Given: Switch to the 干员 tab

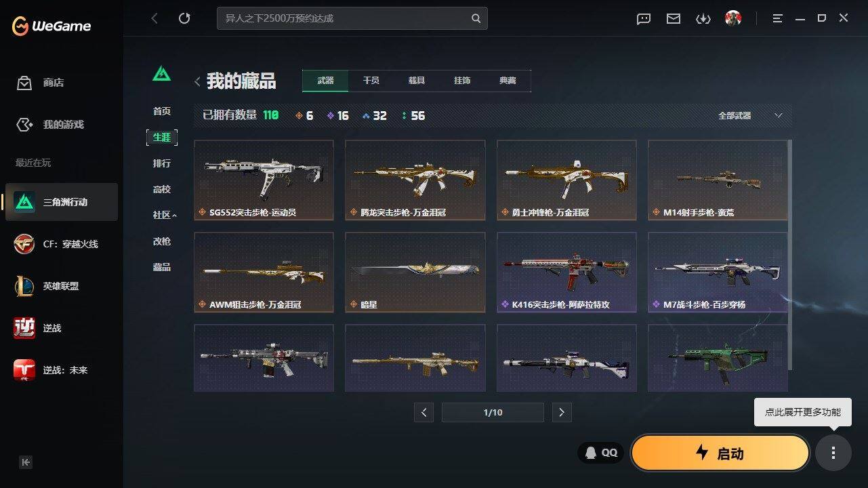Looking at the screenshot, I should (x=371, y=81).
